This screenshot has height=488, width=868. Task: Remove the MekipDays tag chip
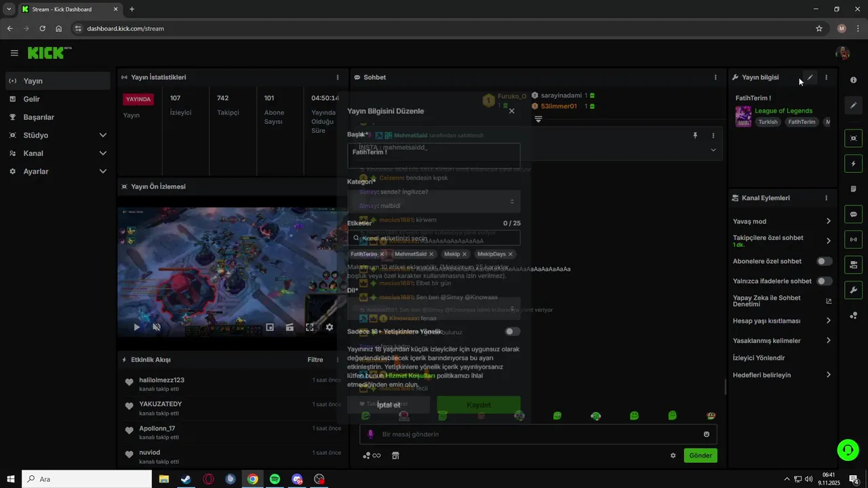click(511, 254)
